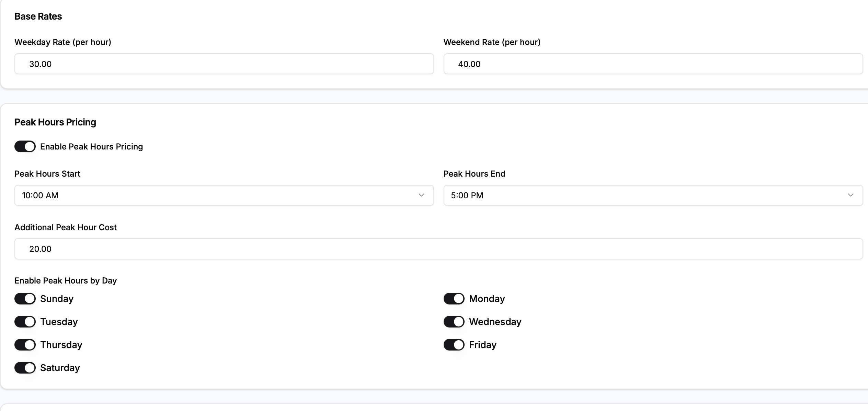Open the Peak Hours End dropdown

[652, 195]
